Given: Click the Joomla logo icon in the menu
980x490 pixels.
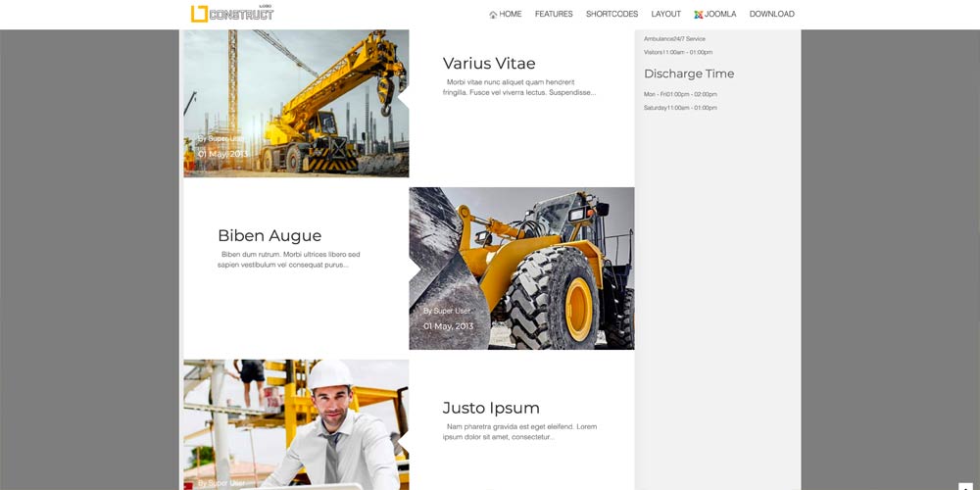Looking at the screenshot, I should pos(698,15).
